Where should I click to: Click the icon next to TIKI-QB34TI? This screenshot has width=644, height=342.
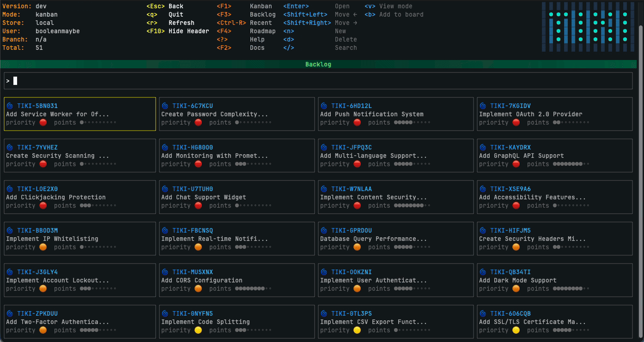(x=483, y=271)
